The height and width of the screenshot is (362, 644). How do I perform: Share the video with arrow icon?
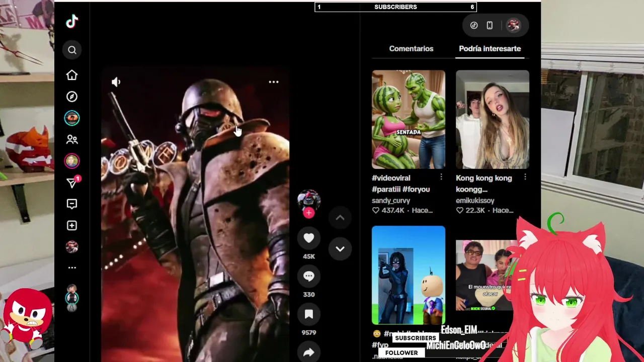tap(309, 352)
